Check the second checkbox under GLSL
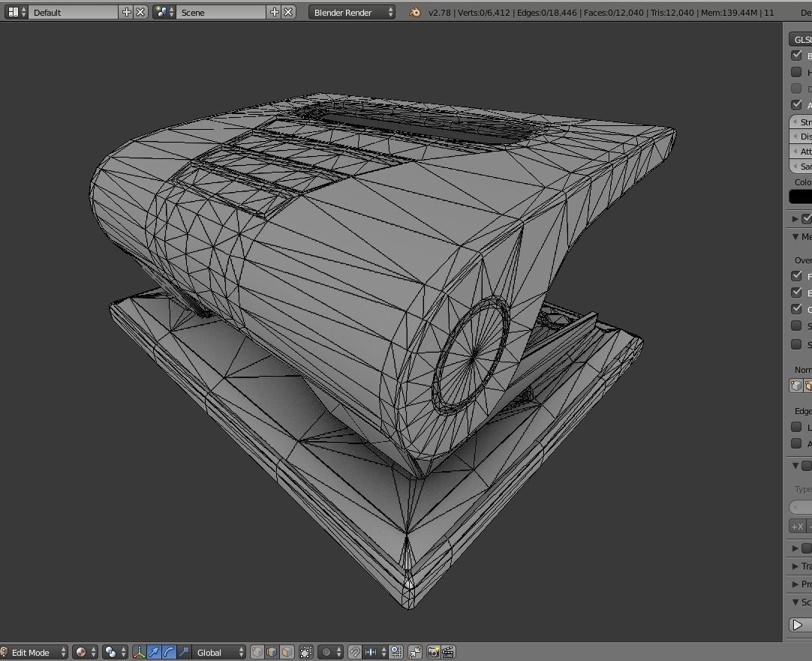 (x=796, y=72)
